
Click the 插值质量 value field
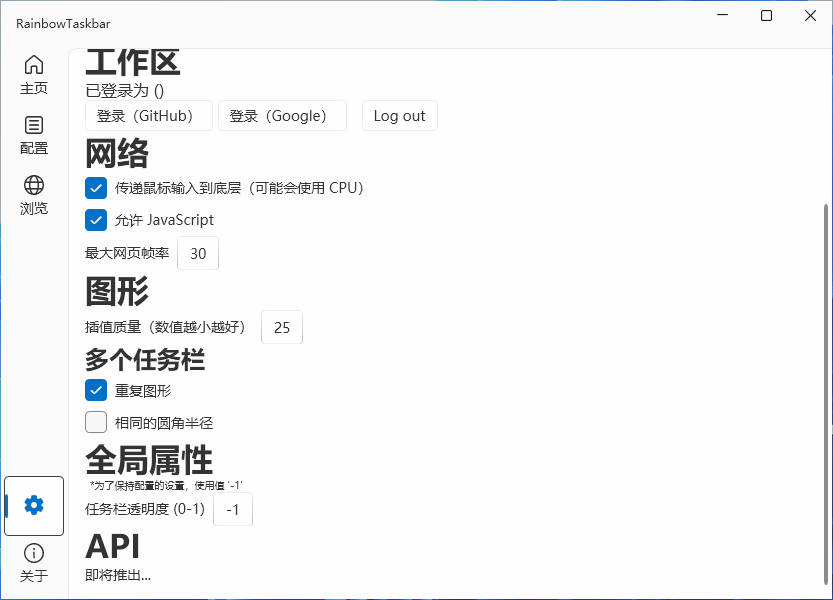point(282,327)
